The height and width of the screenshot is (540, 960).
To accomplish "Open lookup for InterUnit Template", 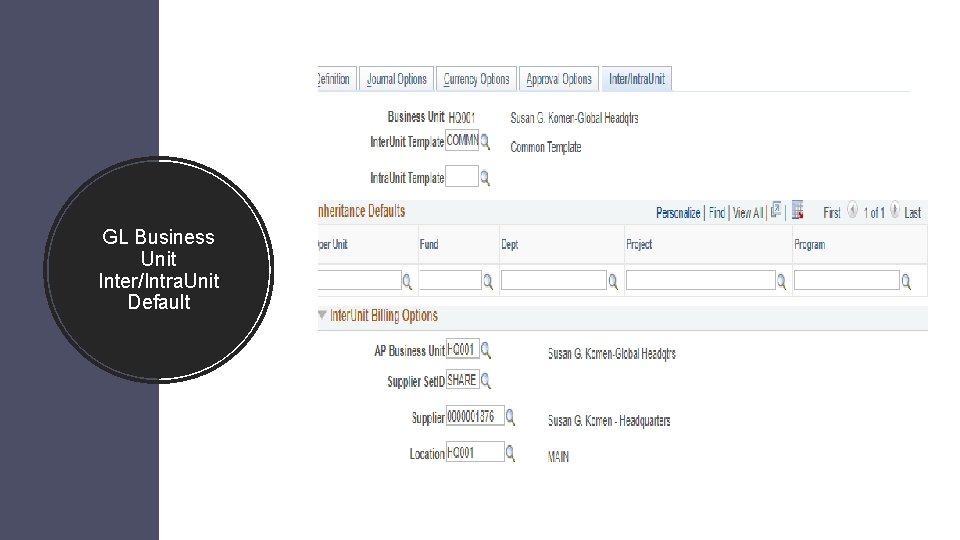I will (x=485, y=142).
